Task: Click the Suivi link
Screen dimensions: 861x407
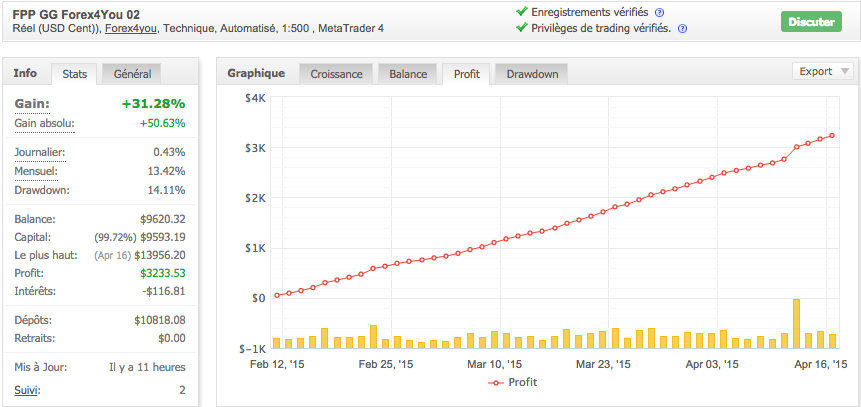Action: [x=27, y=391]
